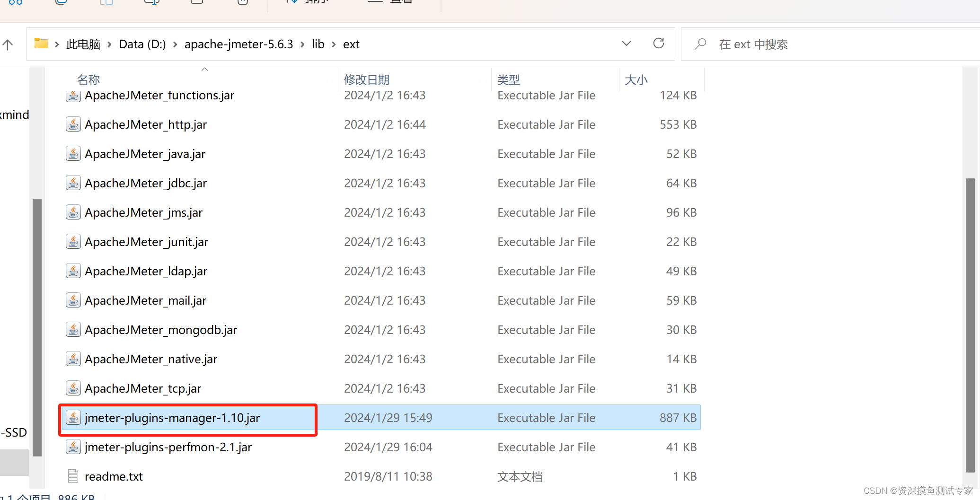Click the 14 KB size cell

(681, 359)
